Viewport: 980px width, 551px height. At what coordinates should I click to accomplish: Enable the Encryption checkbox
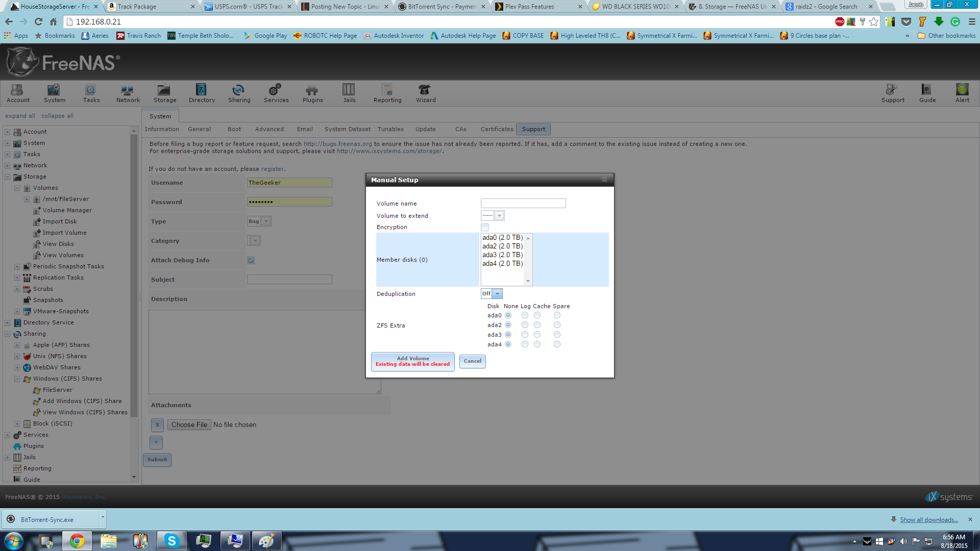pyautogui.click(x=484, y=228)
